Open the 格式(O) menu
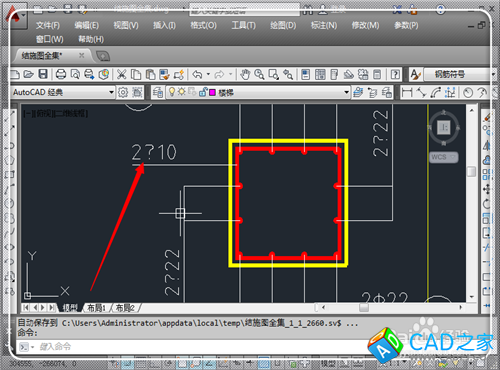The width and height of the screenshot is (500, 370). (x=203, y=25)
